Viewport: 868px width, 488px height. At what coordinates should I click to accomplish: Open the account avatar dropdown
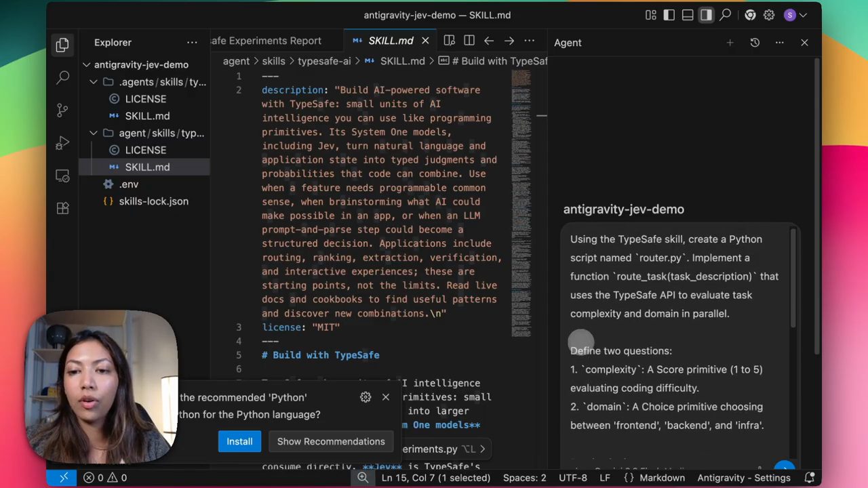pyautogui.click(x=795, y=15)
